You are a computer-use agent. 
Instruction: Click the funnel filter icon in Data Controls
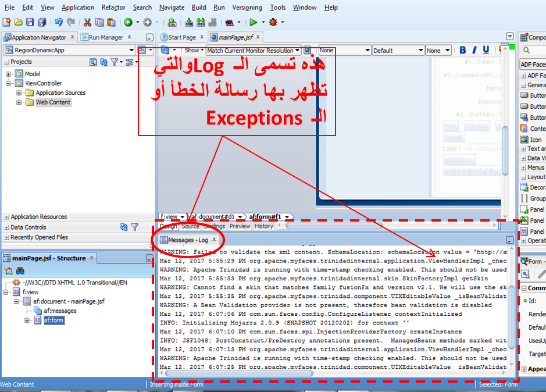(x=134, y=227)
